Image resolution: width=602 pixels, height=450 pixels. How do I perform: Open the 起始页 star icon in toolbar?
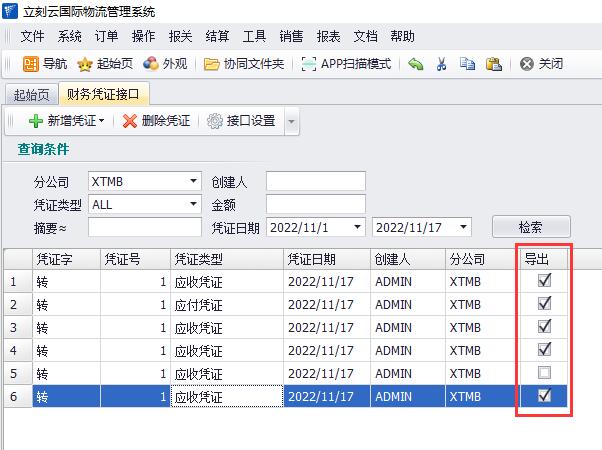coord(85,64)
